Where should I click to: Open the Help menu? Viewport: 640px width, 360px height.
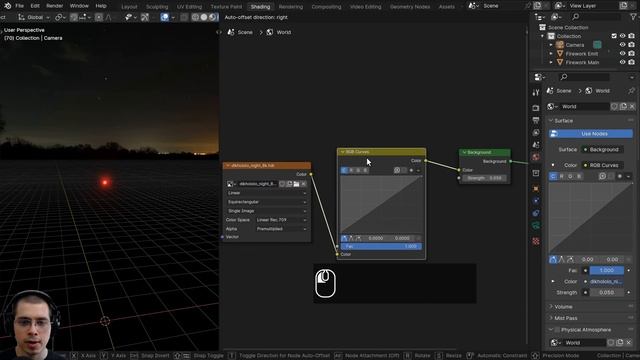click(x=101, y=6)
